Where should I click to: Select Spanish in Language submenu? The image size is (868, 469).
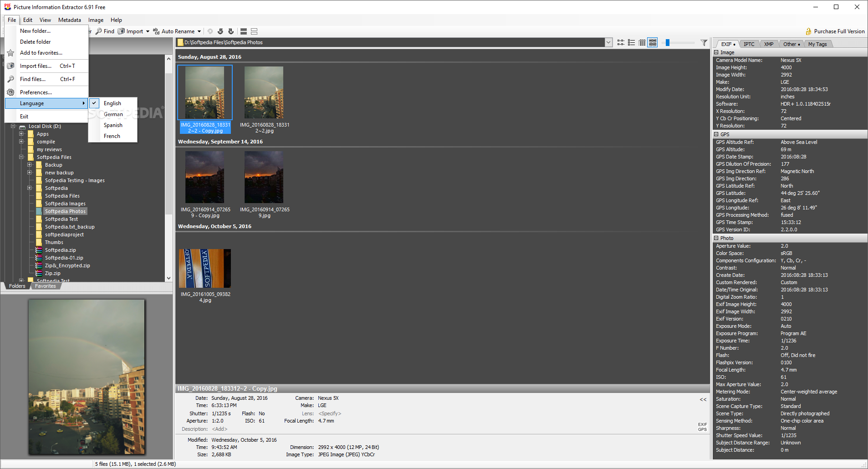(112, 125)
